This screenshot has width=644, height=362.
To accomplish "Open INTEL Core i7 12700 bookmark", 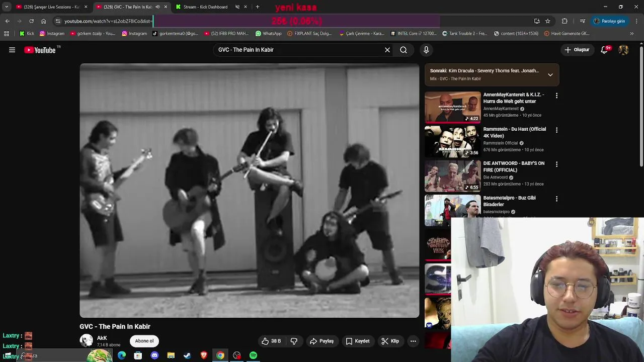I will (x=413, y=34).
